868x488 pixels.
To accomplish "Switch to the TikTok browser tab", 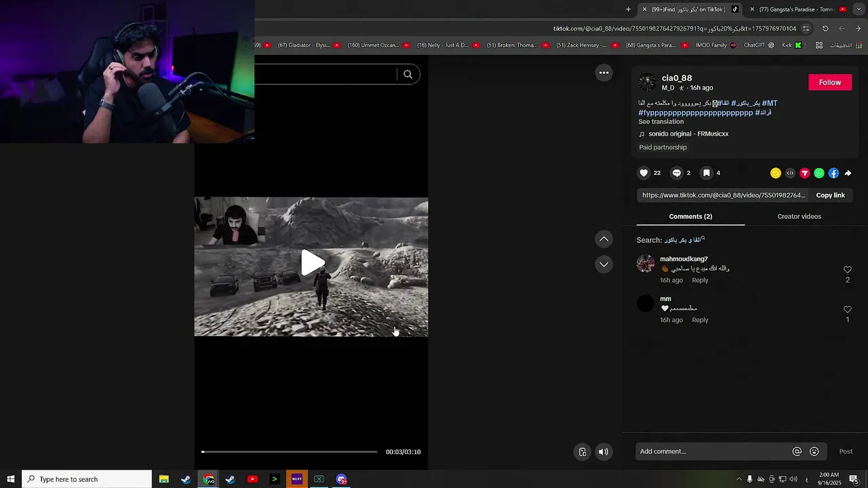I will pos(692,9).
